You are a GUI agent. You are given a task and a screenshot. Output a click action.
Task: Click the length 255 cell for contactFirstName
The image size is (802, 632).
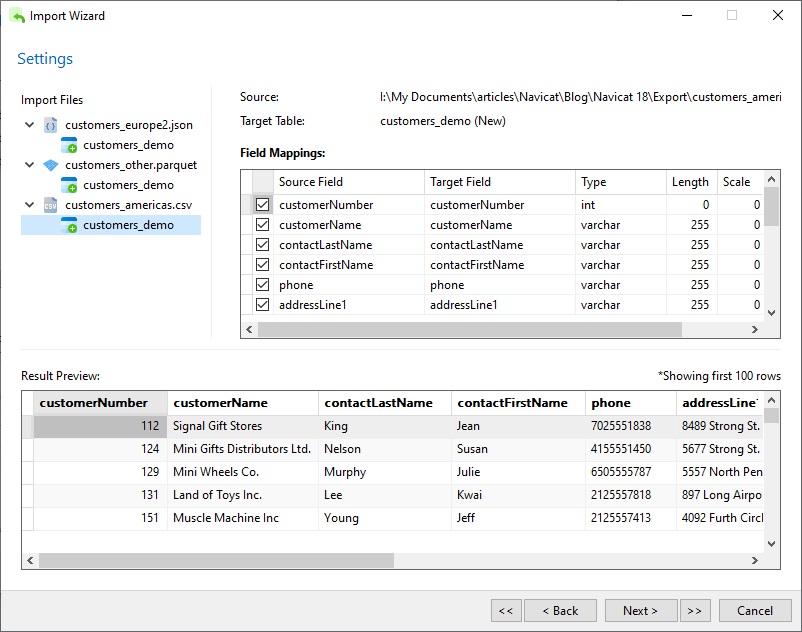tap(691, 265)
